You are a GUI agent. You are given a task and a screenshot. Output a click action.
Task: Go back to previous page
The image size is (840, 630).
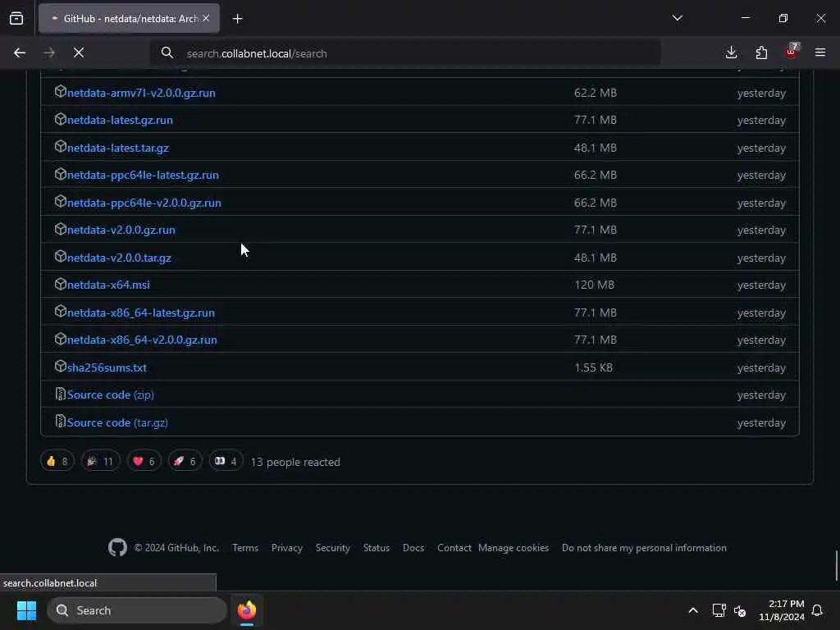[20, 52]
